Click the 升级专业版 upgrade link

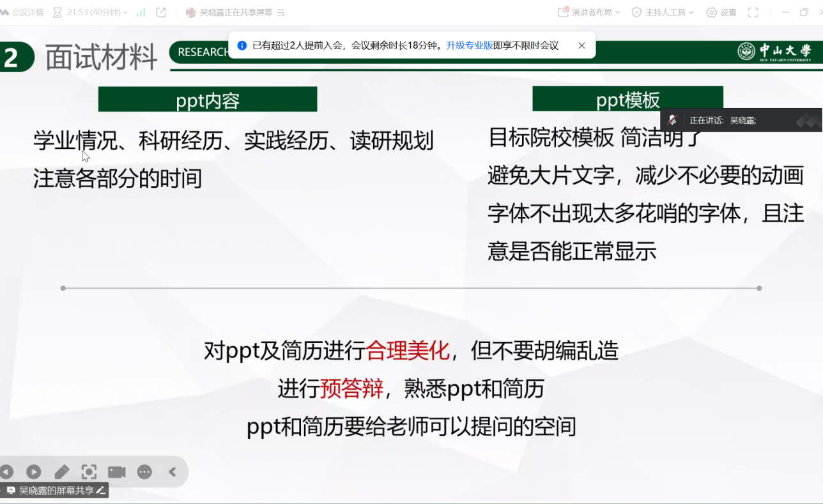pos(470,45)
